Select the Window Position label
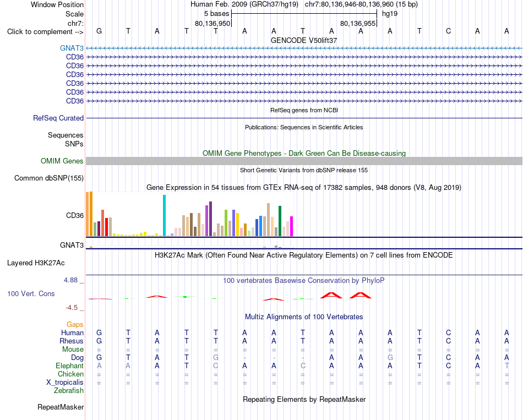The image size is (523, 420). click(57, 4)
